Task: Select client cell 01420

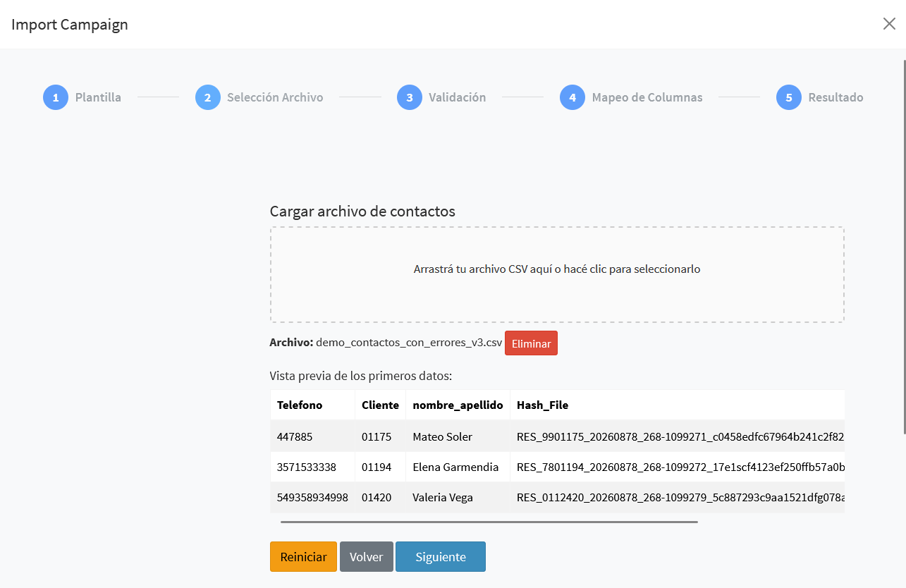Action: (380, 497)
